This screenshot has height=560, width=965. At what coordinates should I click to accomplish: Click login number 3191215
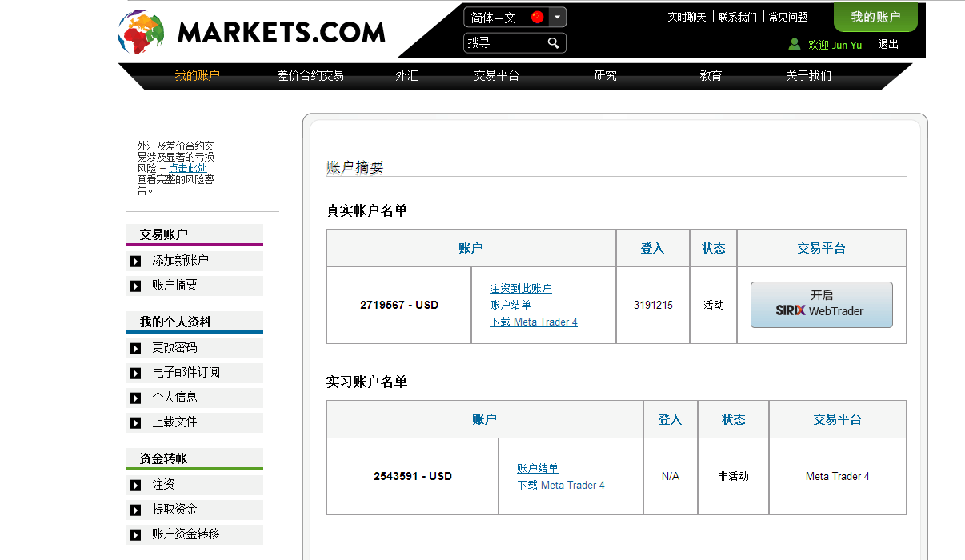pyautogui.click(x=653, y=306)
